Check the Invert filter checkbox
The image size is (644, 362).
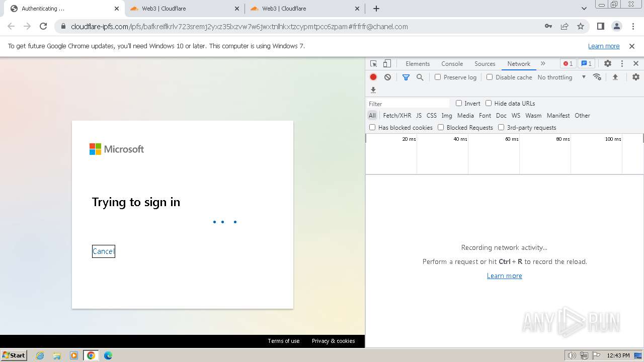click(x=459, y=103)
